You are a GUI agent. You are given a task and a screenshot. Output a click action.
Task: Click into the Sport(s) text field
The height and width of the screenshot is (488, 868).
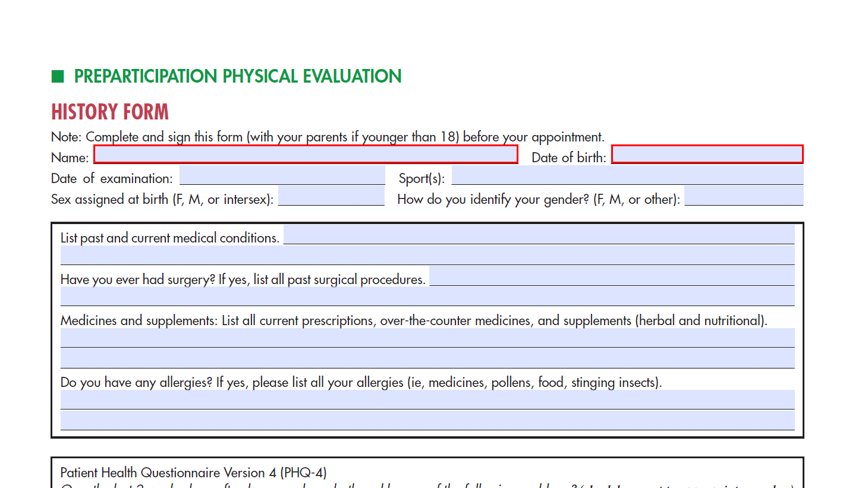627,176
